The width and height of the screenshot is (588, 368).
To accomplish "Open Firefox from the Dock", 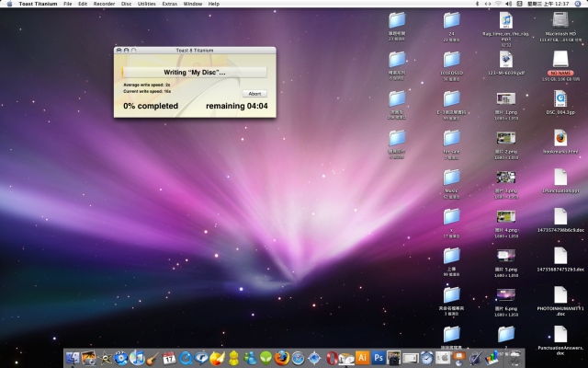I will tap(282, 358).
